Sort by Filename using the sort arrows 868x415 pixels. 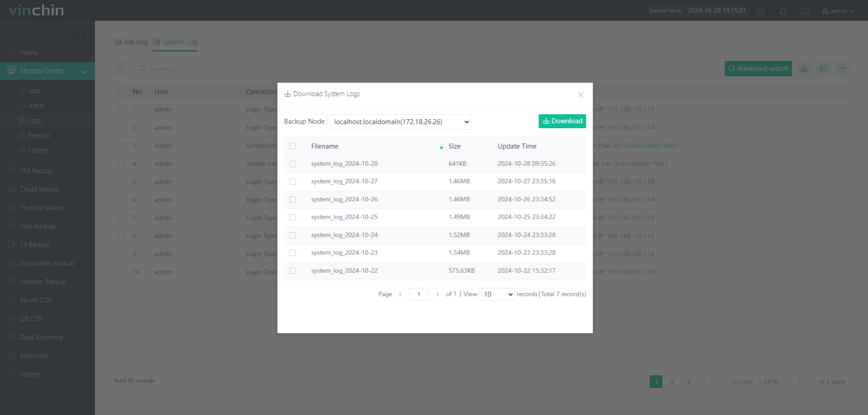[x=441, y=146]
